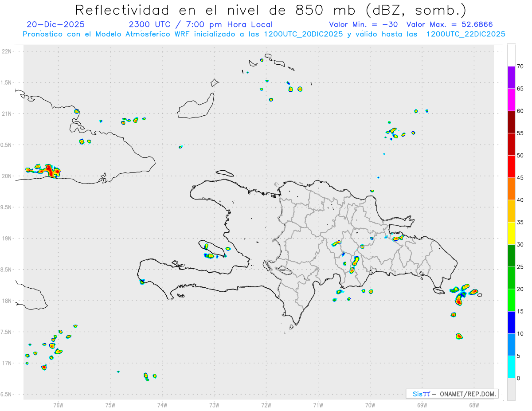Click the '70W' longitude label
532x411 pixels.
coord(370,405)
